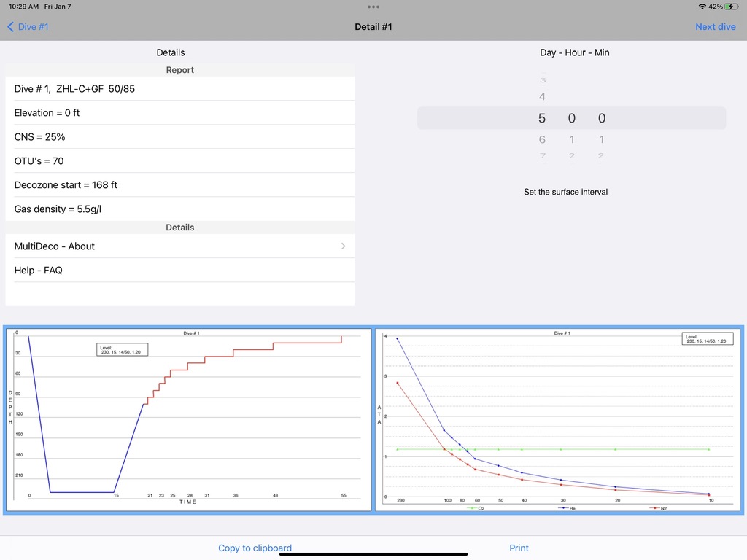Choose hour 1 in the picker wheel
Screen dimensions: 747x560
pyautogui.click(x=572, y=139)
